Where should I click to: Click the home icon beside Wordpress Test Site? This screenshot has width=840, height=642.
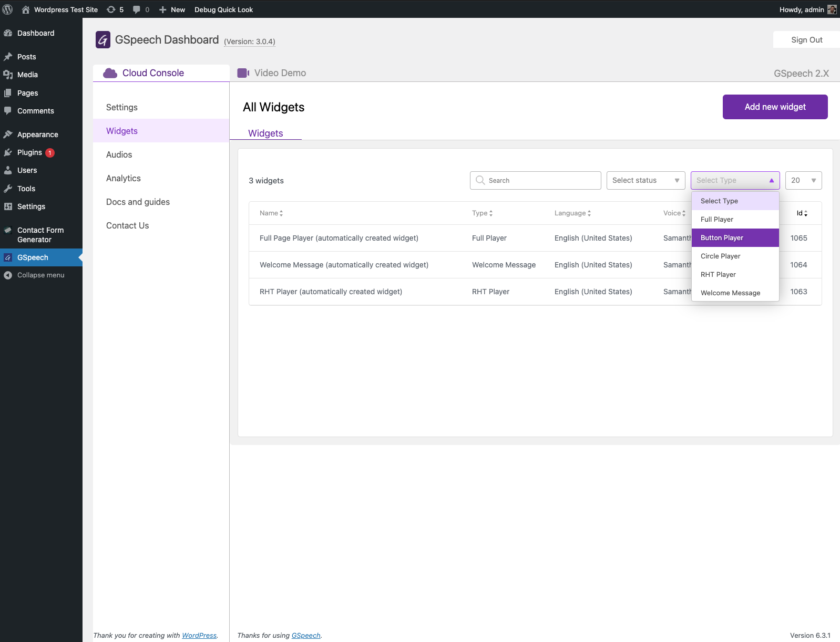25,9
